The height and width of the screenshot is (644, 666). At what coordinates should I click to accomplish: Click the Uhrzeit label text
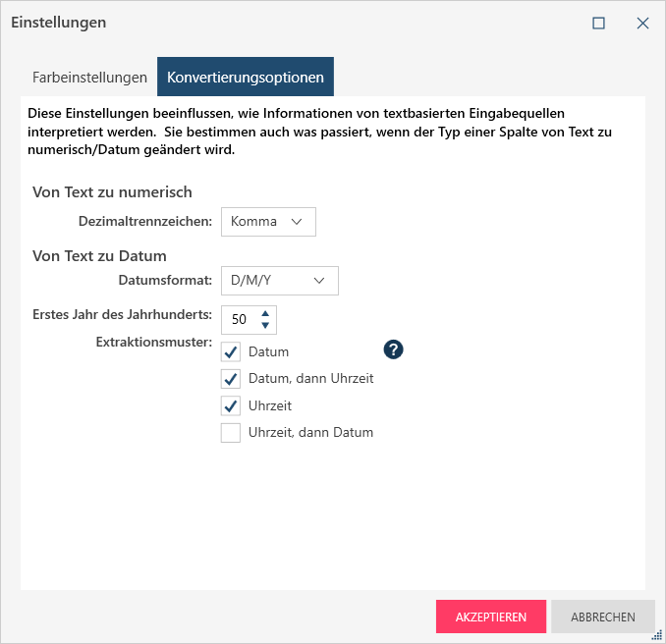tap(270, 405)
